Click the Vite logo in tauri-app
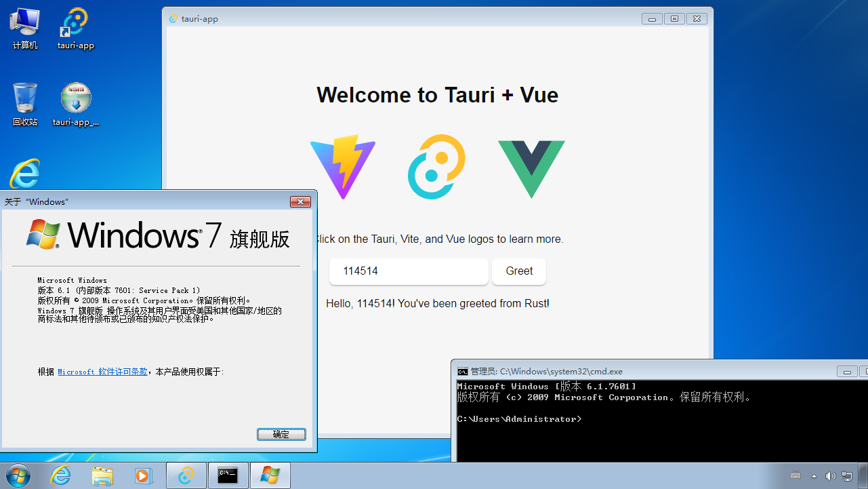Viewport: 868px width, 489px height. tap(343, 167)
